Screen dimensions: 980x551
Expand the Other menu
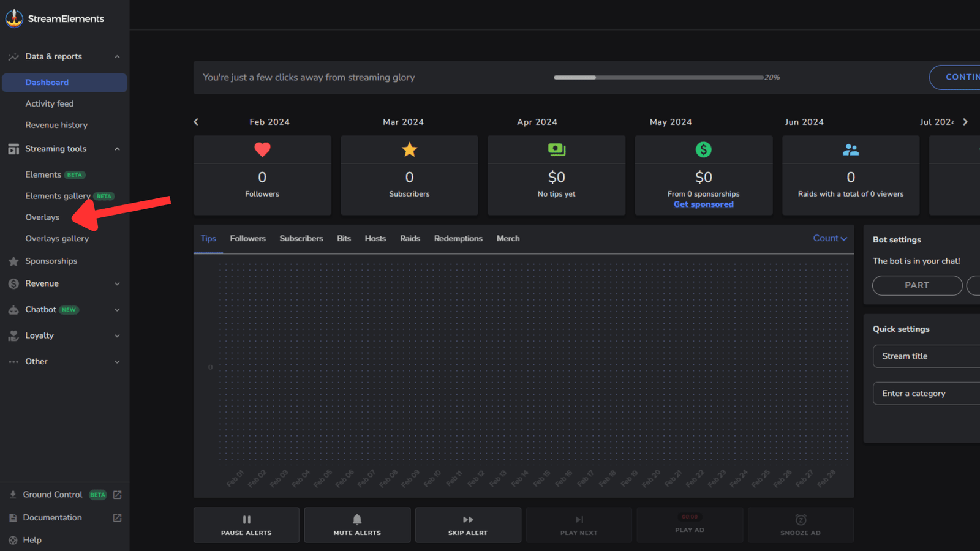[117, 362]
